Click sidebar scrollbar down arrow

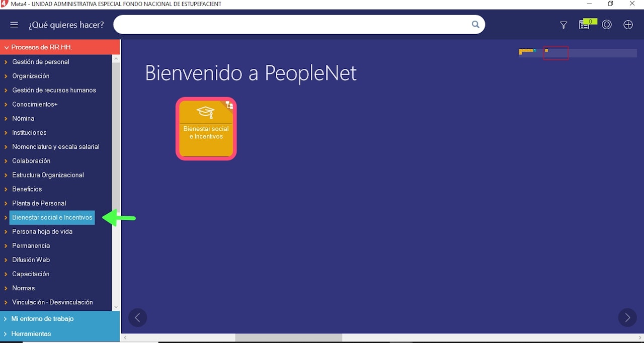point(116,306)
